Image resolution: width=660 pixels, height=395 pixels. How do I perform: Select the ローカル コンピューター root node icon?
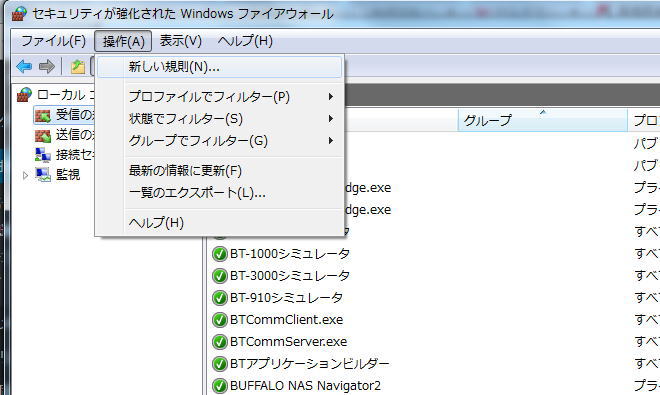click(24, 95)
